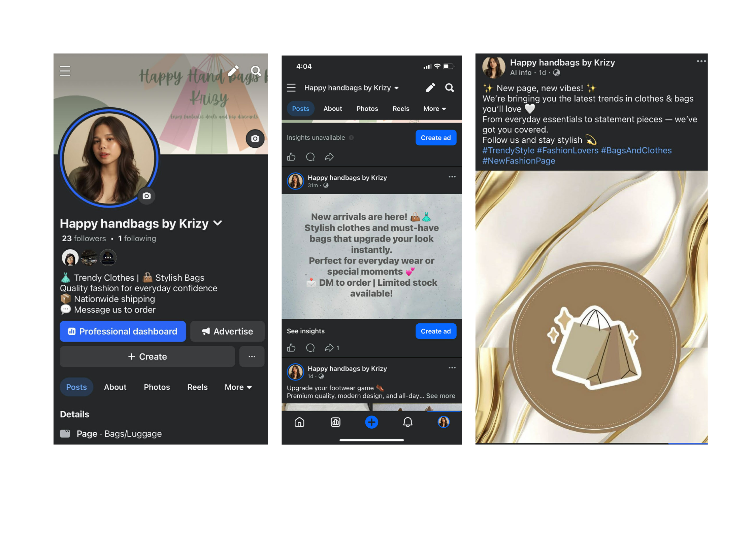Image resolution: width=756 pixels, height=534 pixels.
Task: Tap page avatar on footwear post header
Action: (295, 372)
